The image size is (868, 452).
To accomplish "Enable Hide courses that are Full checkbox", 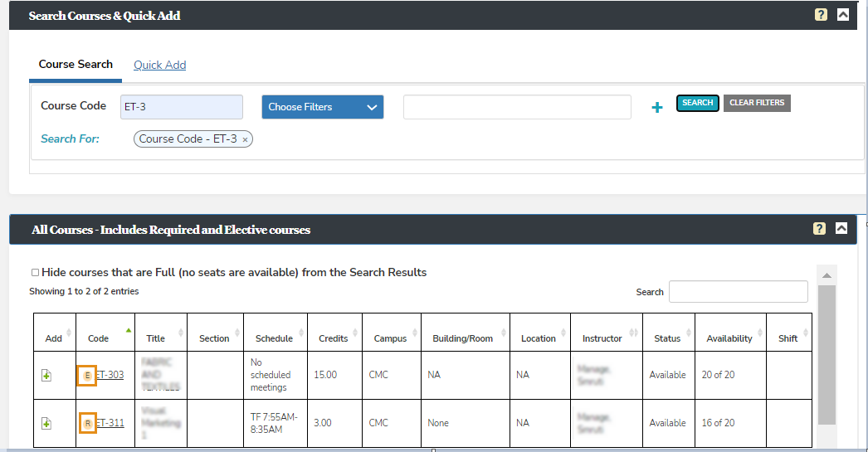I will [x=35, y=272].
